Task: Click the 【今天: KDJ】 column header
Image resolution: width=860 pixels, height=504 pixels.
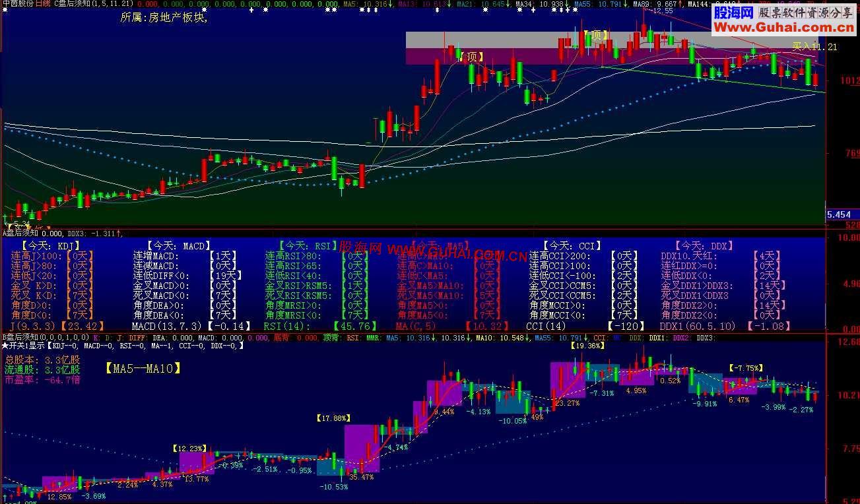Action: point(50,245)
